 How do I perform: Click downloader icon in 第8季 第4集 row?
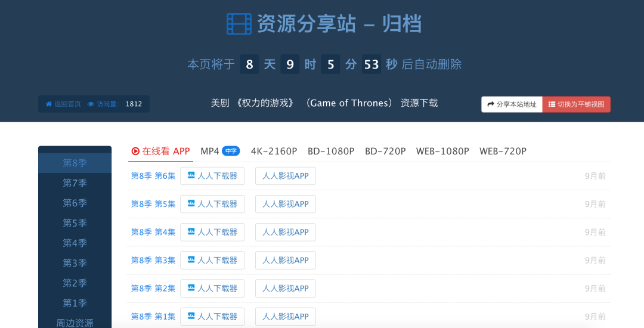[x=191, y=231]
